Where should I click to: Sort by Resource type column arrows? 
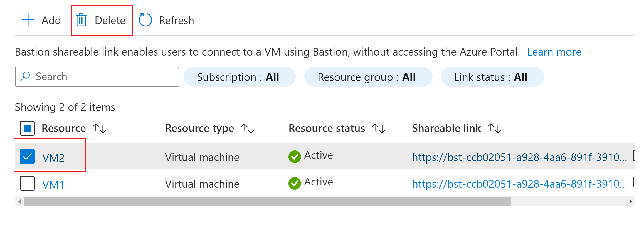tap(248, 129)
